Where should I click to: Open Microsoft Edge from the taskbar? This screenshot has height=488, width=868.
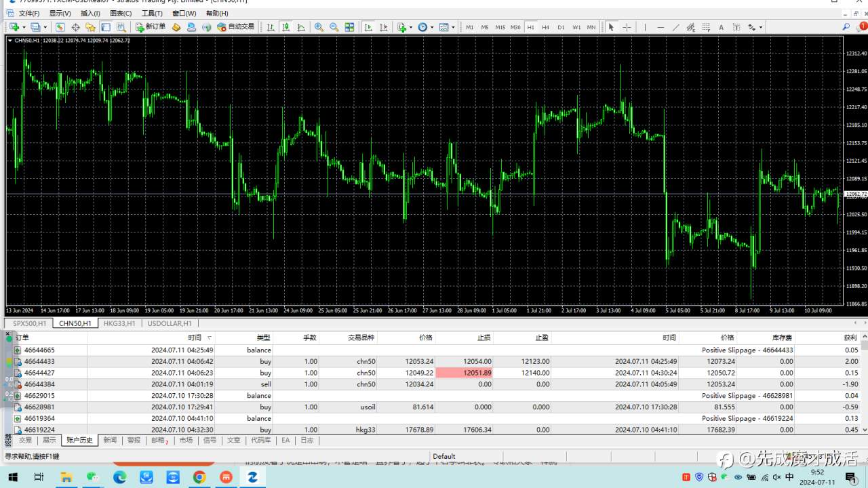(119, 477)
